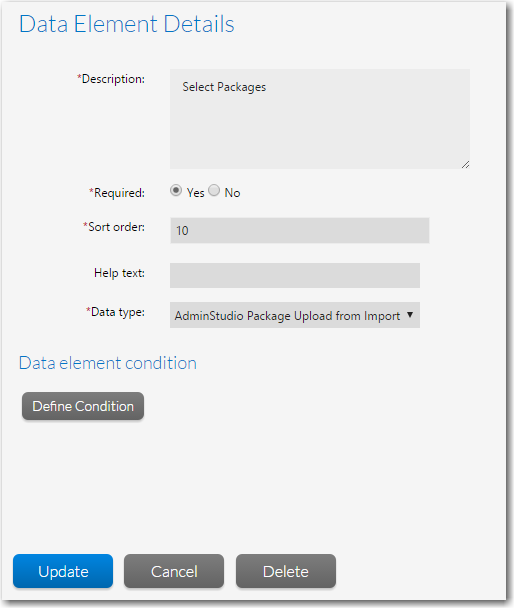Select the Yes radio for Required
The image size is (514, 608).
point(176,190)
